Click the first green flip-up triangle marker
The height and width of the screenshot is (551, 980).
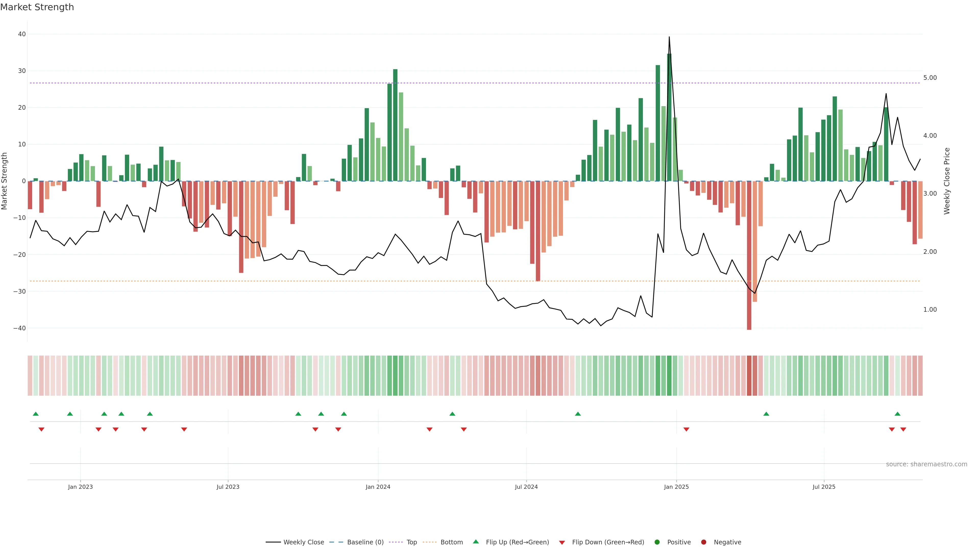(x=36, y=414)
